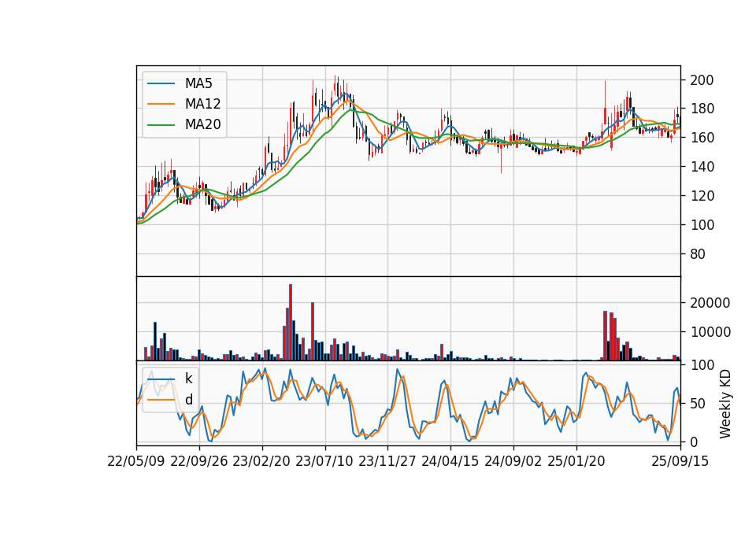Click the k legend label in KD panel

[188, 379]
